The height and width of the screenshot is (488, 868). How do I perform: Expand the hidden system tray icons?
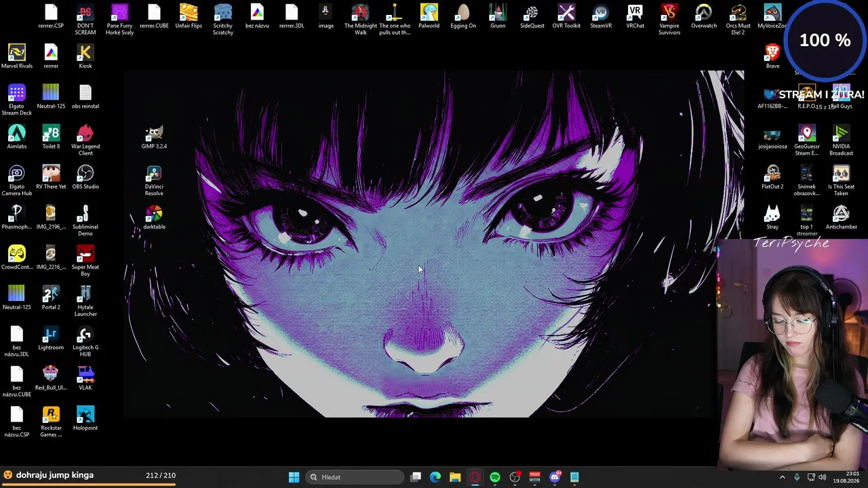click(782, 477)
